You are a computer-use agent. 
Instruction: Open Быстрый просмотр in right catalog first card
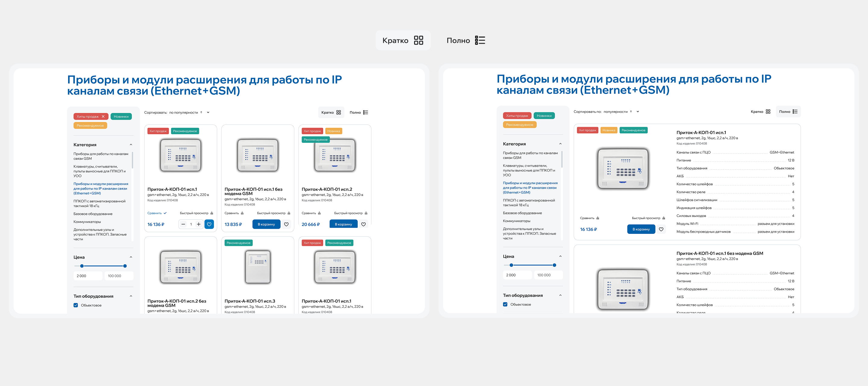pyautogui.click(x=648, y=218)
